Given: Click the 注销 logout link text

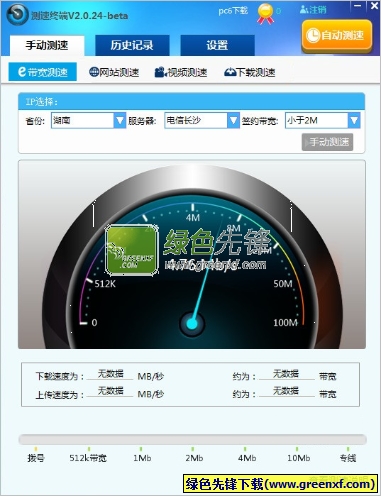Looking at the screenshot, I should click(x=317, y=10).
